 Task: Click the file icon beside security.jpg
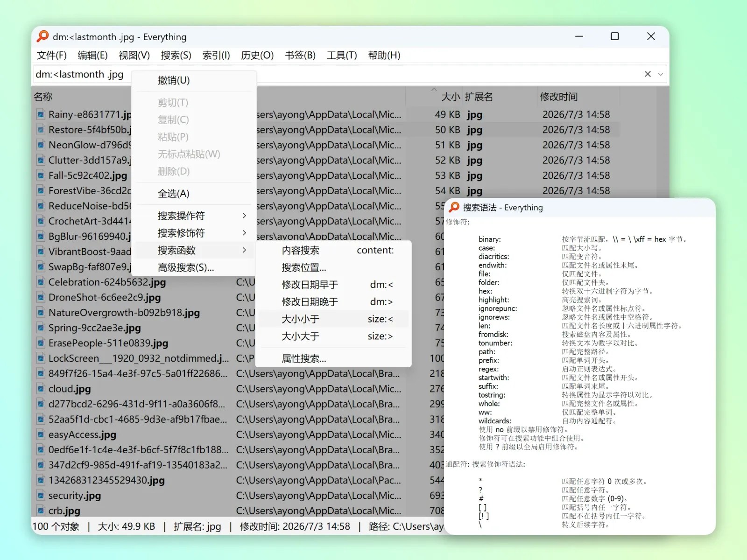point(41,496)
